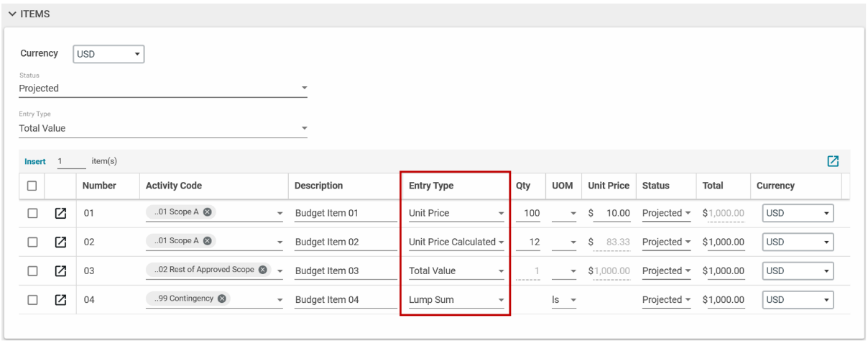The image size is (868, 341).
Task: Select the checkbox for item 04
Action: pyautogui.click(x=32, y=300)
